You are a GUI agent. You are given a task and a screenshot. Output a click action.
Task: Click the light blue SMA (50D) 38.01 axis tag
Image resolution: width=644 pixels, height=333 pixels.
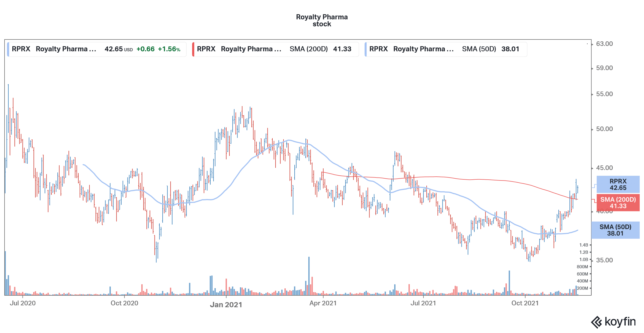pyautogui.click(x=615, y=230)
